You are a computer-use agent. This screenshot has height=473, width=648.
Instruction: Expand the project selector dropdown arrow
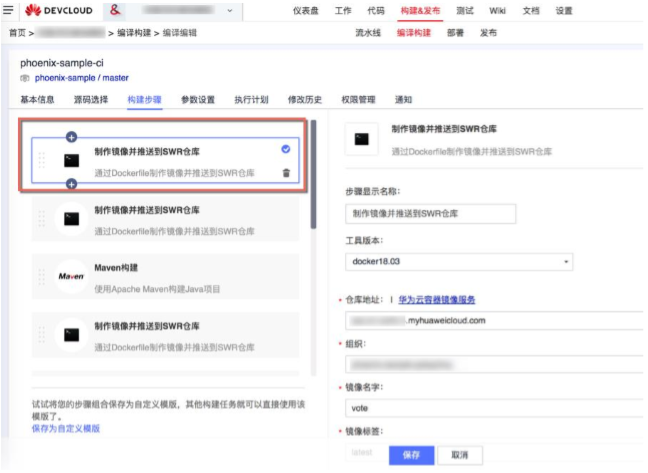[x=230, y=11]
